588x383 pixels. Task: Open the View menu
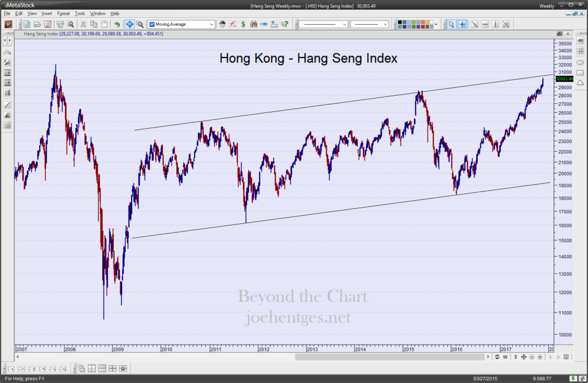pos(32,14)
